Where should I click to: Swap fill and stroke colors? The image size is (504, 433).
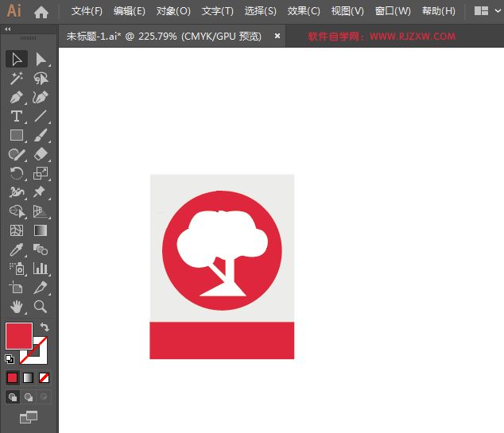tap(45, 327)
